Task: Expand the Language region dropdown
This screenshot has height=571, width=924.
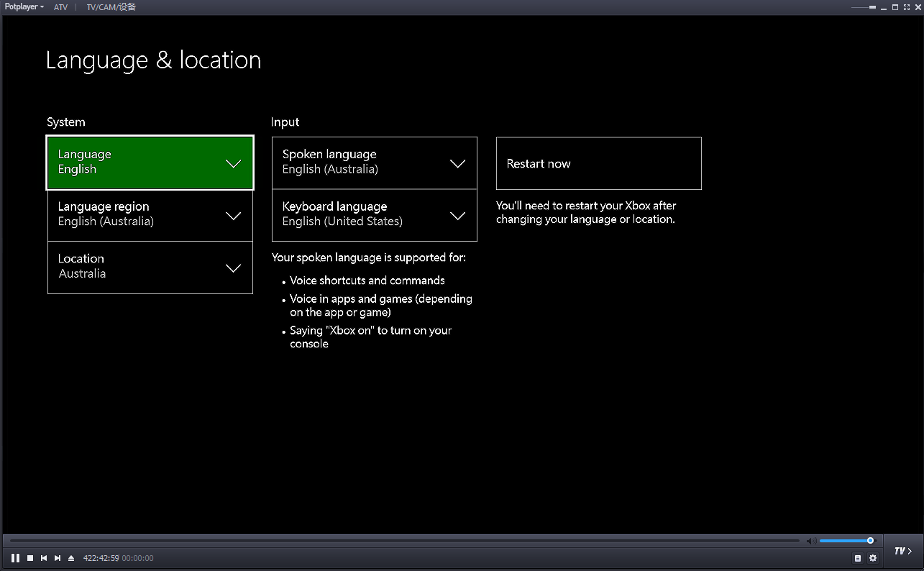Action: click(150, 215)
